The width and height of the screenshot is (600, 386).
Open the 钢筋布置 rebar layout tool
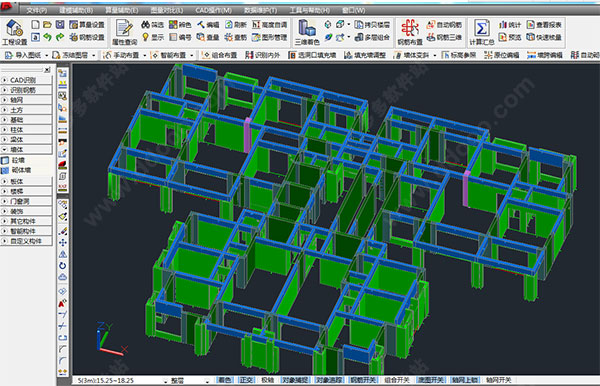click(410, 33)
